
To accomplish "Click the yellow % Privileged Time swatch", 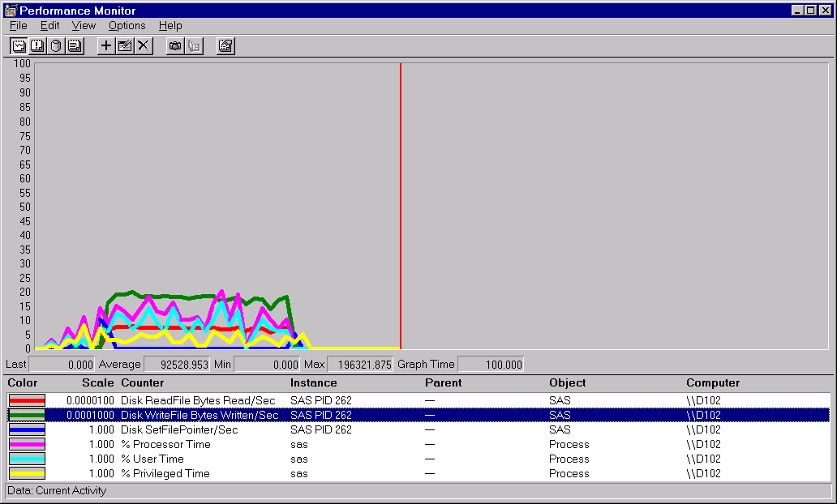I will (27, 473).
